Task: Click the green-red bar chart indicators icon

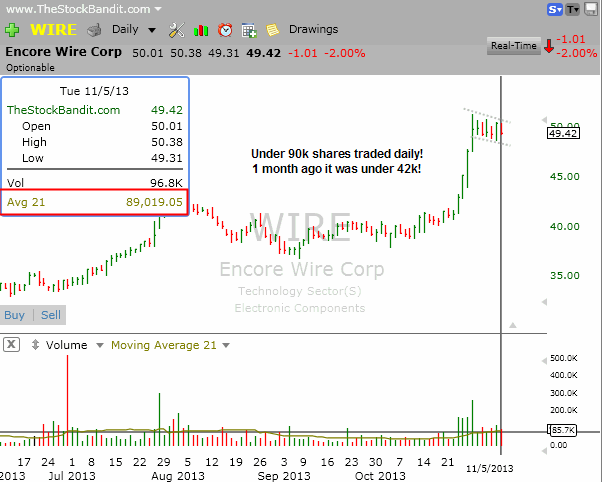Action: click(201, 30)
